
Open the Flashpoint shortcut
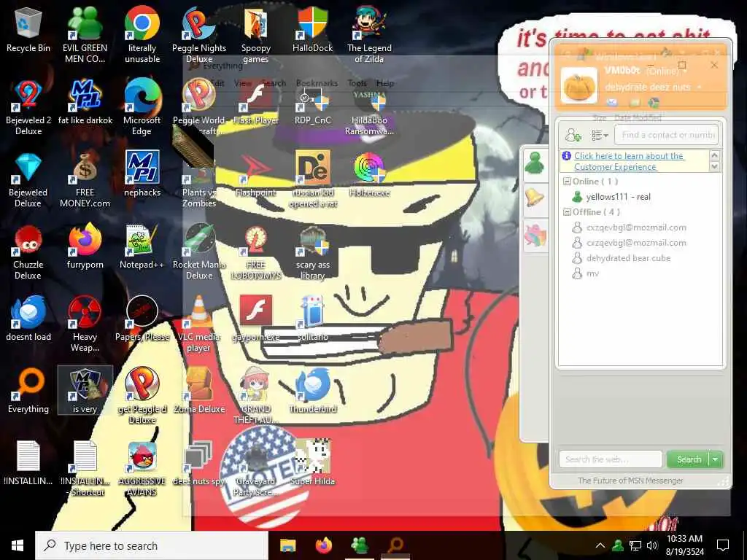click(256, 174)
